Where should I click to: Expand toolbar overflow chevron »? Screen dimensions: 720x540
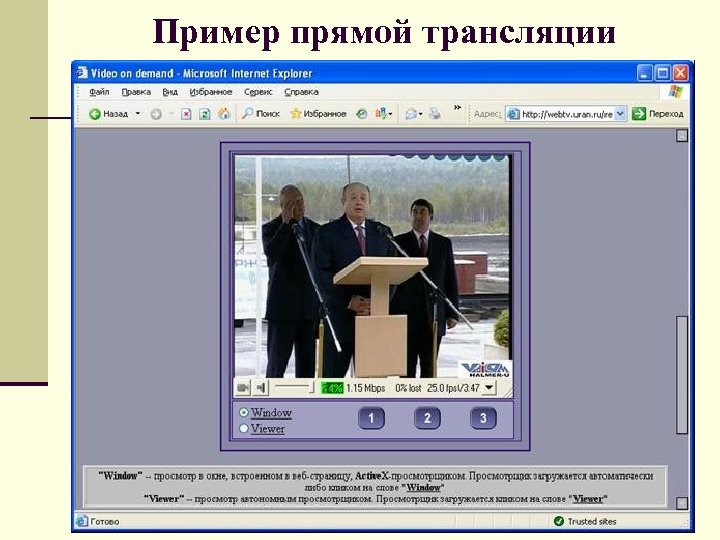[x=457, y=107]
